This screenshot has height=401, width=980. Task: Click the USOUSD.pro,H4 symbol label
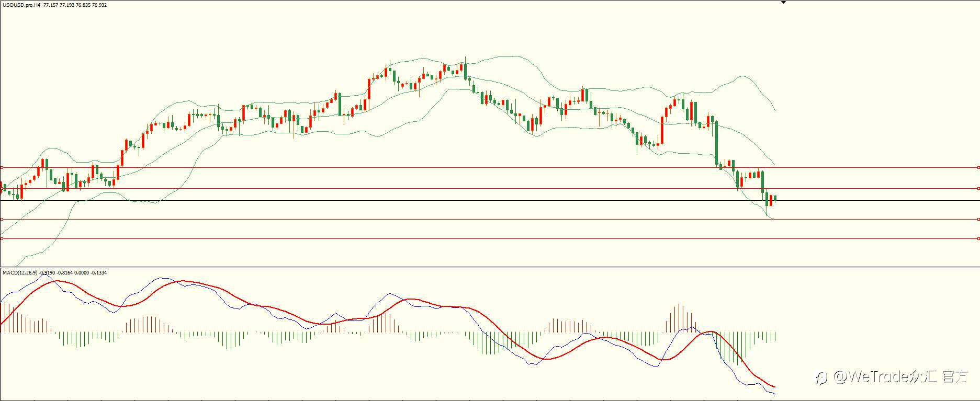pos(21,5)
